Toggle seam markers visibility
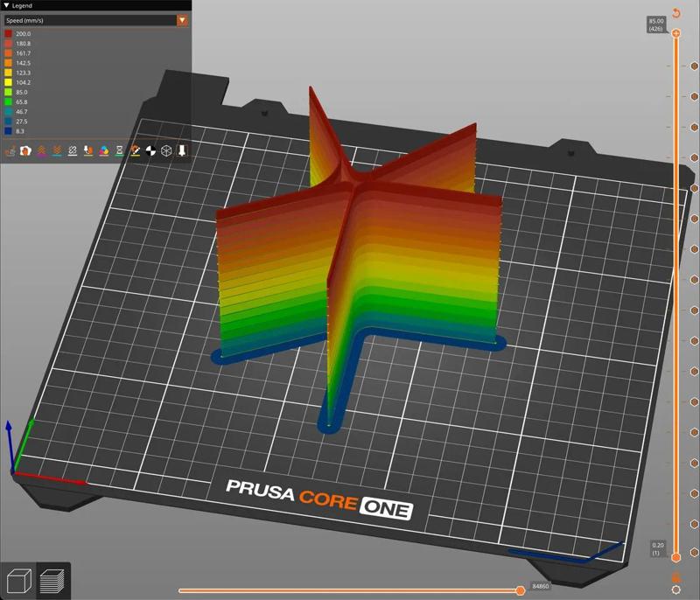 [73, 150]
